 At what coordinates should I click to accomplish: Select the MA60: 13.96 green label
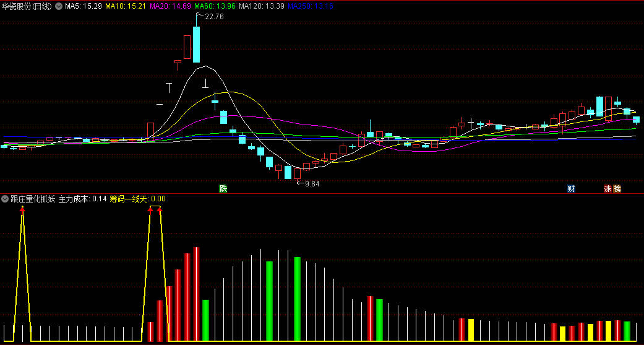pos(215,6)
